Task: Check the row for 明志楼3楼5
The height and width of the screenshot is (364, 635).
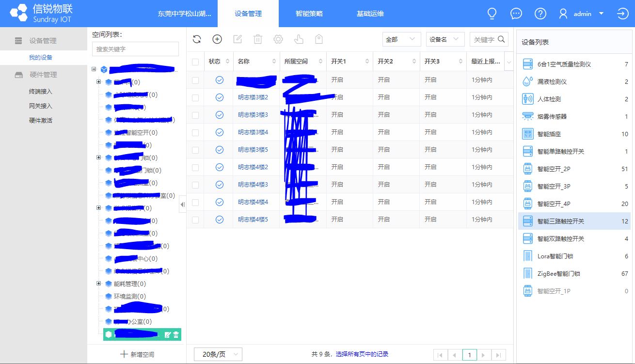Action: click(195, 150)
